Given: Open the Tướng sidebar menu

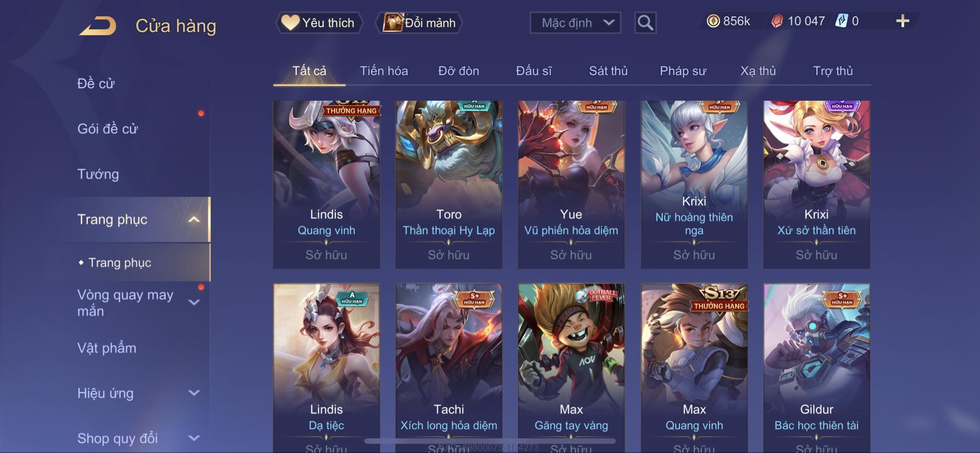Looking at the screenshot, I should (x=98, y=174).
